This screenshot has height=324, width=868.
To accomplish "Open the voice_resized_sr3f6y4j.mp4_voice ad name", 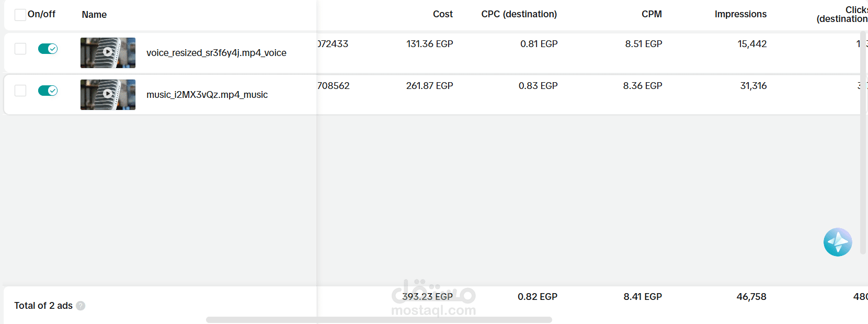I will point(216,53).
